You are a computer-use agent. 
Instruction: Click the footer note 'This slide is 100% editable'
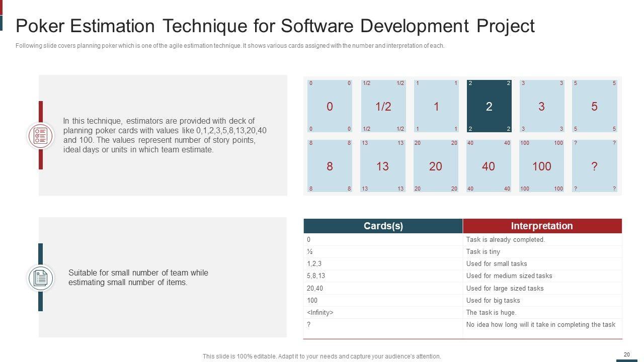(322, 356)
